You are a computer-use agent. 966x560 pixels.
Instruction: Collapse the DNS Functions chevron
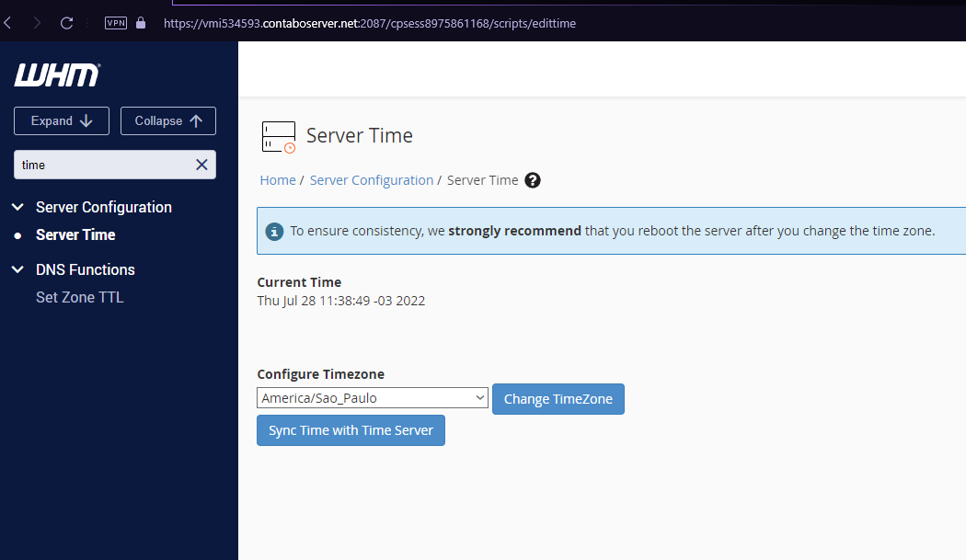pyautogui.click(x=17, y=269)
